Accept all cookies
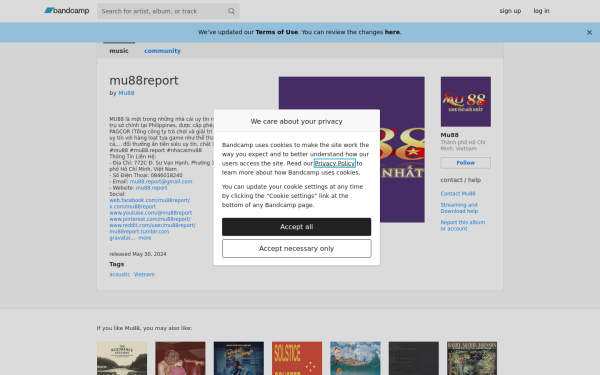The image size is (600, 375). [297, 227]
